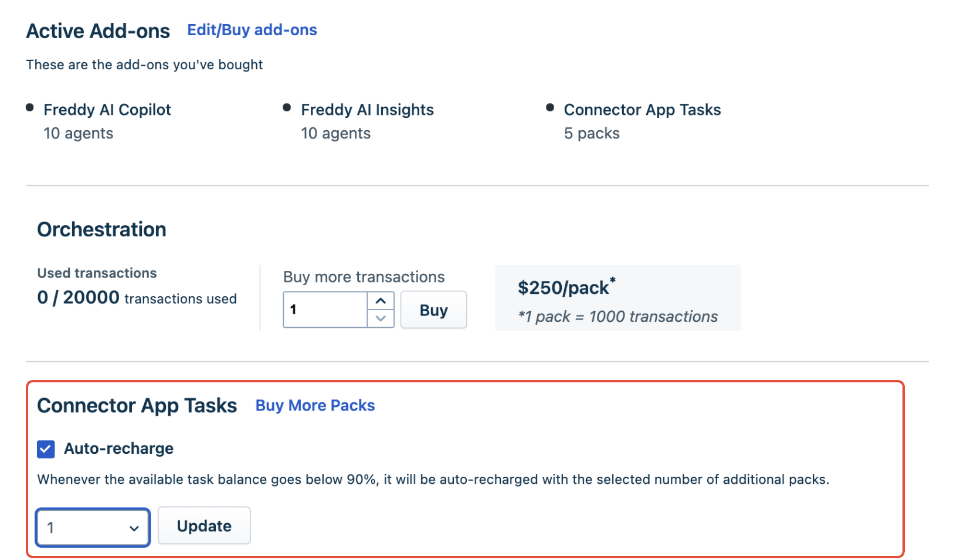Click the Update button

coord(204,525)
